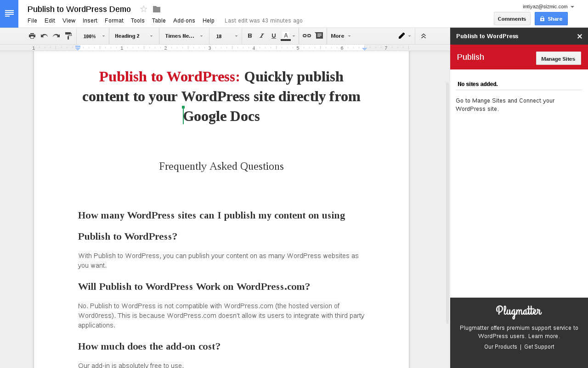
Task: Click the lock icon on Share button
Action: click(542, 19)
